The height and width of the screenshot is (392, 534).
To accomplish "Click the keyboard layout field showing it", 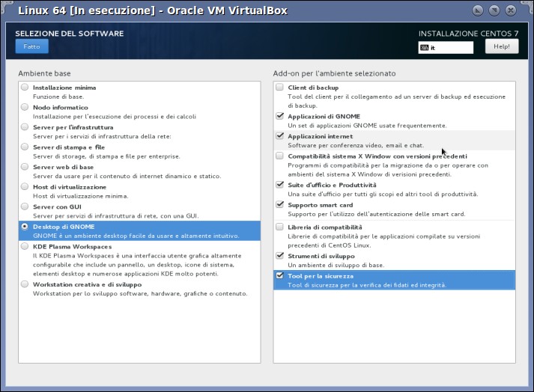I will coord(446,48).
